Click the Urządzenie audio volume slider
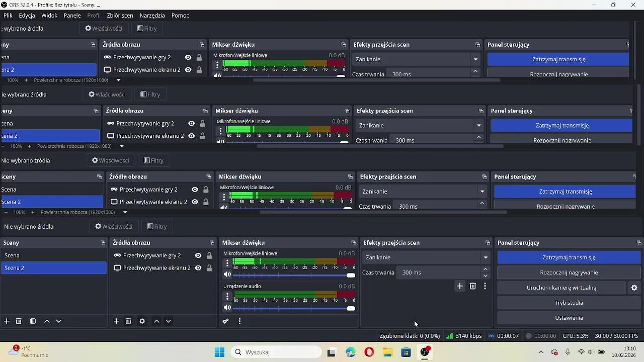The width and height of the screenshot is (644, 362). (x=294, y=308)
